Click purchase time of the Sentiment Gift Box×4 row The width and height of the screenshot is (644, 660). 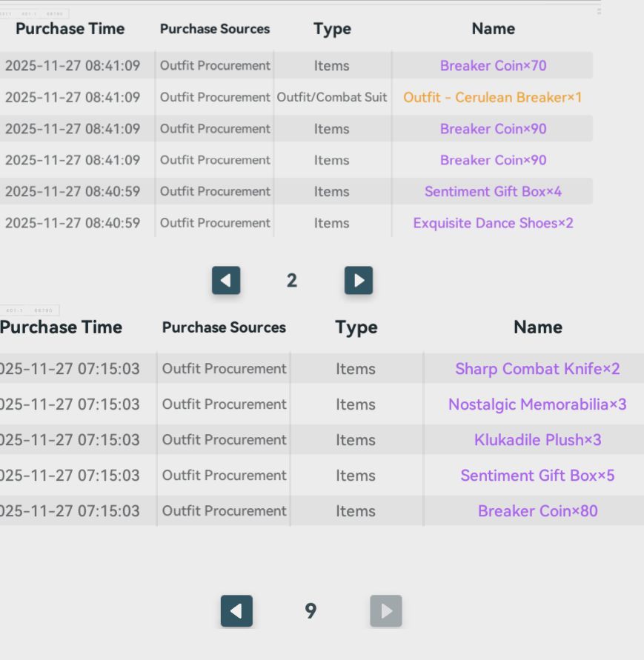[73, 192]
